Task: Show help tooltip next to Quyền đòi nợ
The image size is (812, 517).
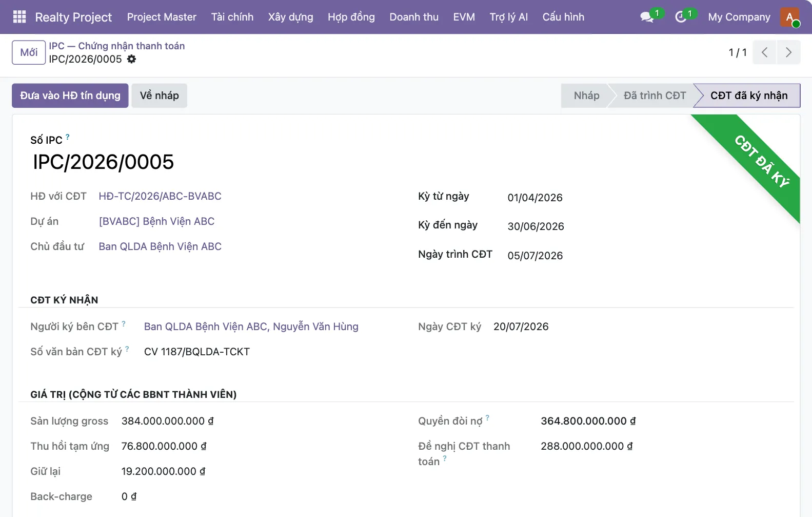Action: pyautogui.click(x=487, y=418)
